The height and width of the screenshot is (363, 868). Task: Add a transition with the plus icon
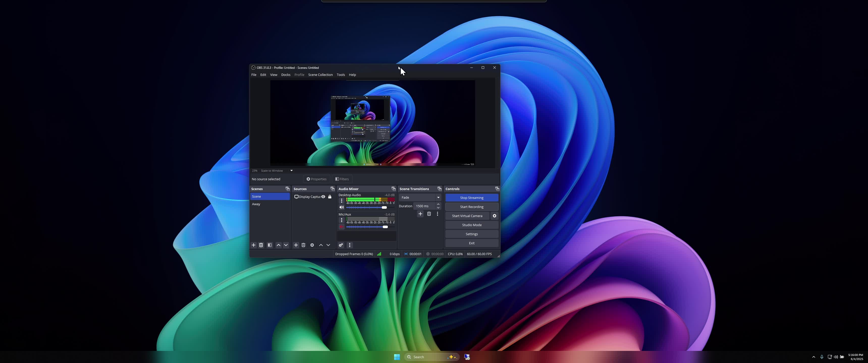pyautogui.click(x=420, y=214)
